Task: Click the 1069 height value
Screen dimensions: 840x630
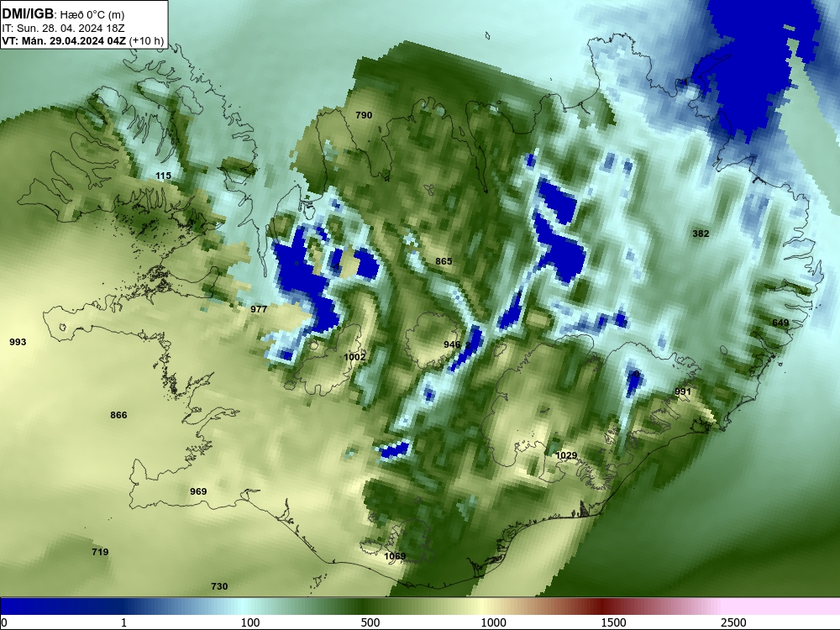Action: point(395,557)
